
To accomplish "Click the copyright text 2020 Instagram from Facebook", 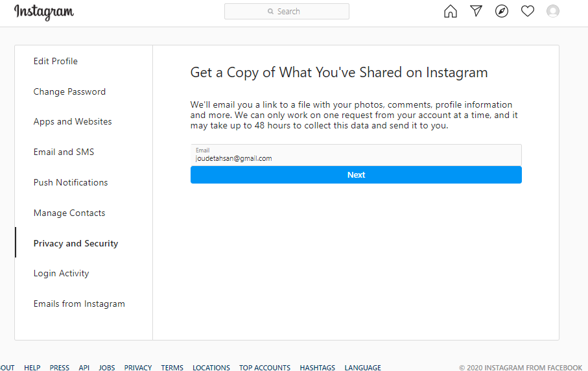I will coord(521,368).
